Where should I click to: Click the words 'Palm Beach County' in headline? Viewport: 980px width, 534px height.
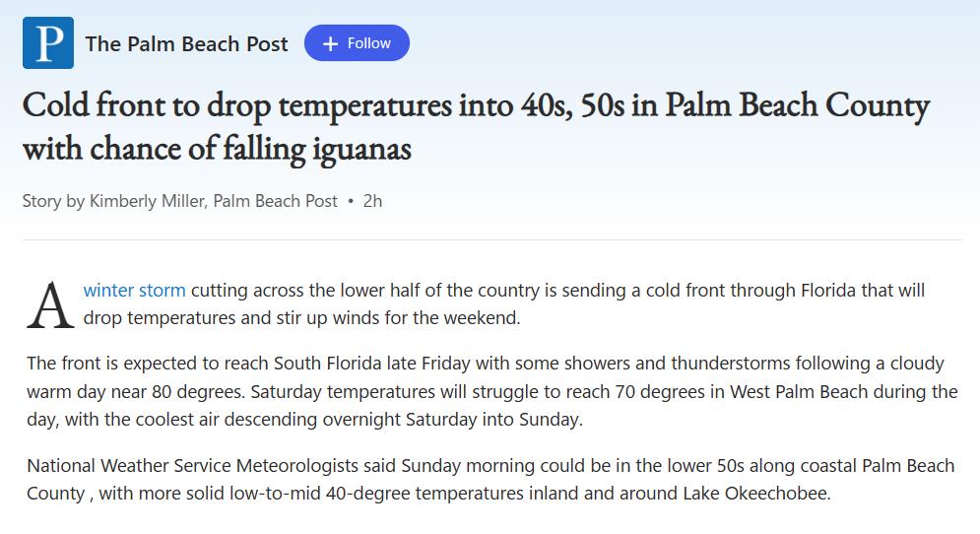pyautogui.click(x=798, y=105)
